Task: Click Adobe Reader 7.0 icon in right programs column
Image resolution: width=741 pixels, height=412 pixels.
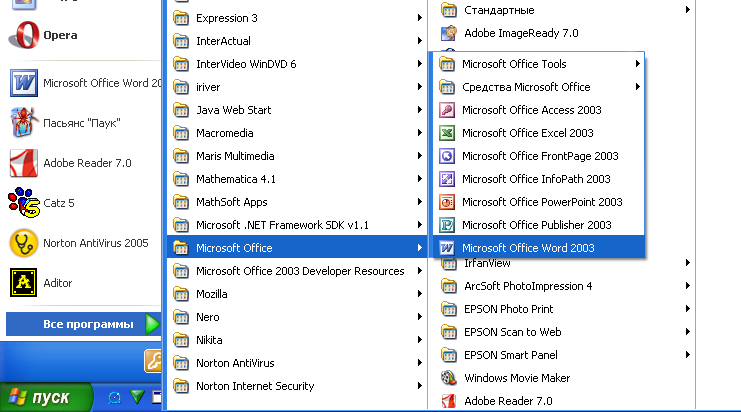Action: pyautogui.click(x=449, y=401)
